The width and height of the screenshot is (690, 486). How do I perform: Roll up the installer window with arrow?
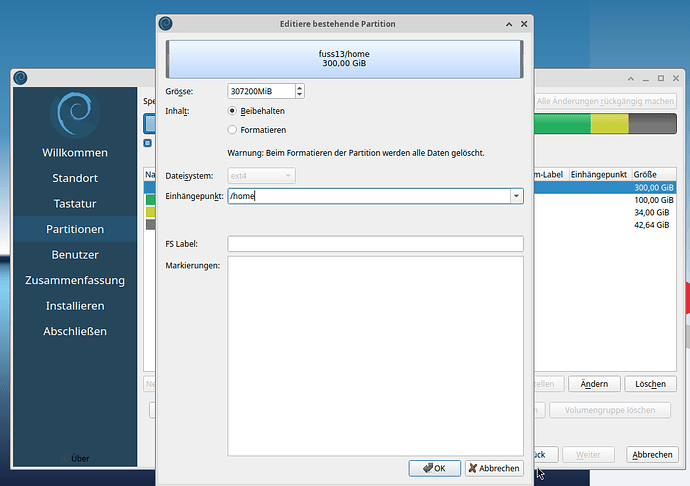[x=631, y=78]
